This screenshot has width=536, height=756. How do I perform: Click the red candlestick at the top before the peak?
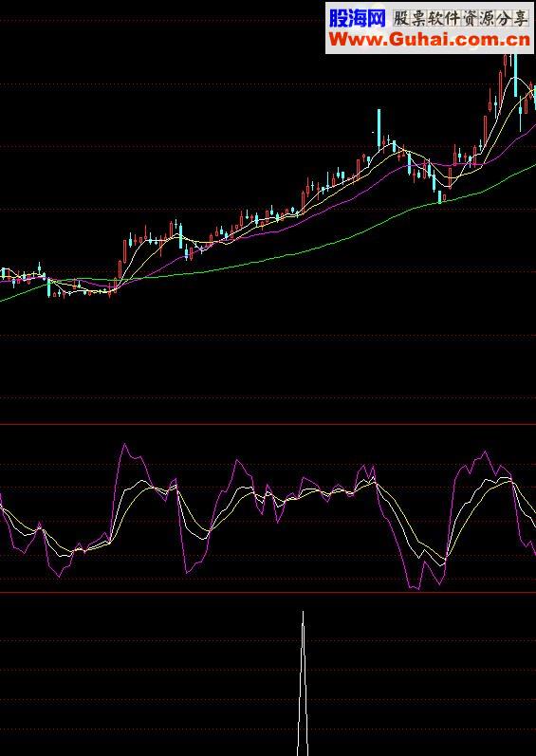coord(505,62)
